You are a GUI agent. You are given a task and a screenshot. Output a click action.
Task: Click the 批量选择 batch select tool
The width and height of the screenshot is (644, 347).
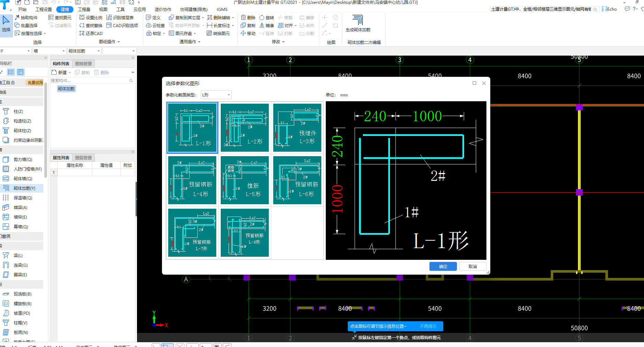(26, 25)
